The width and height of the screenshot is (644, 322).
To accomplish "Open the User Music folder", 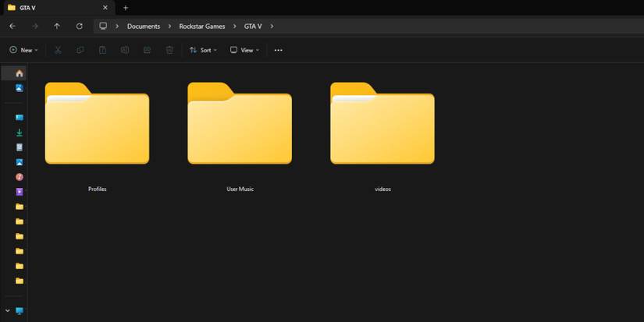I will tap(240, 125).
